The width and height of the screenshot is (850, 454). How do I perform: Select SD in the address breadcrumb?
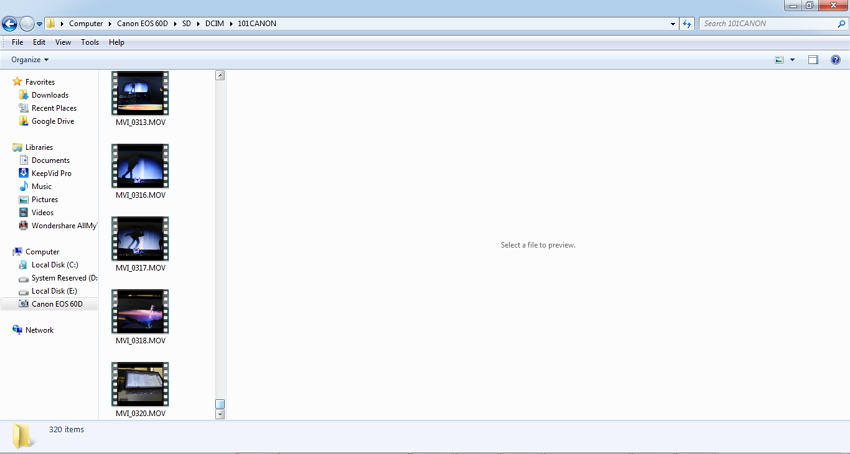point(186,23)
